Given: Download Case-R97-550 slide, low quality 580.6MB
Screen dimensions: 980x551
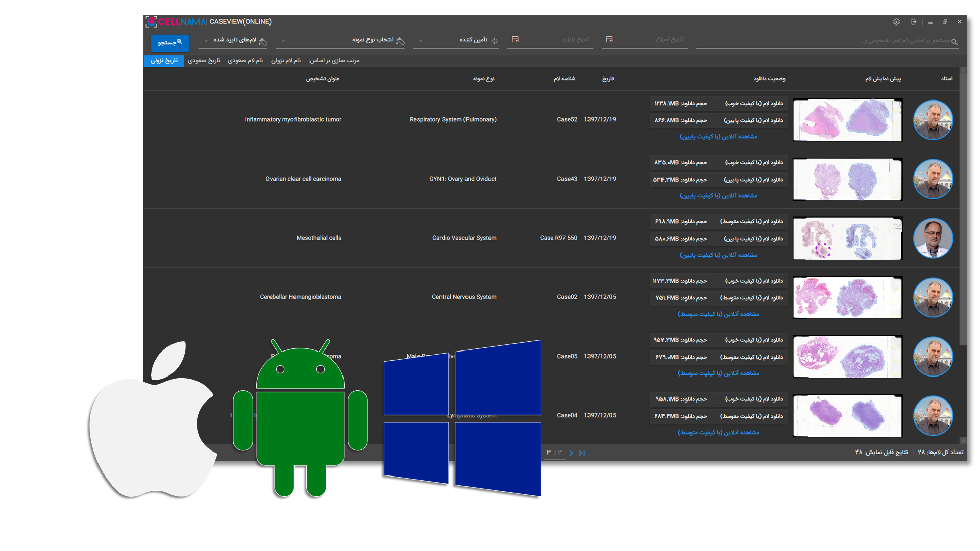Looking at the screenshot, I should [x=718, y=239].
